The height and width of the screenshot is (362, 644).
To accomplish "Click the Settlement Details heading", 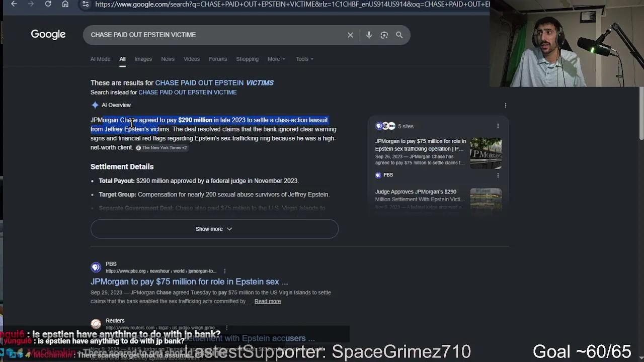I will pos(122,166).
